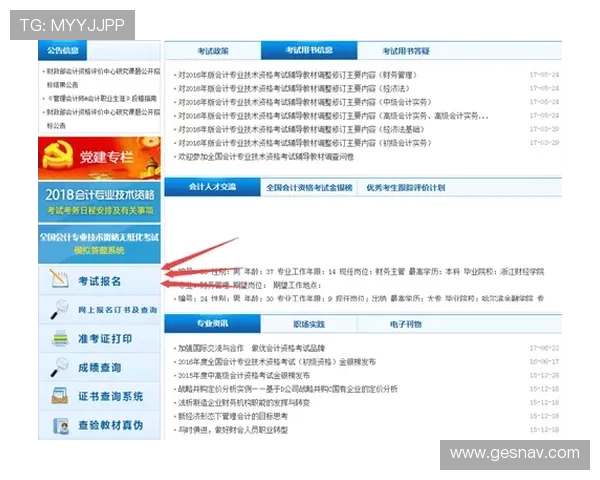Image resolution: width=600 pixels, height=480 pixels.
Task: Select the 专业资讯 tab
Action: [212, 323]
